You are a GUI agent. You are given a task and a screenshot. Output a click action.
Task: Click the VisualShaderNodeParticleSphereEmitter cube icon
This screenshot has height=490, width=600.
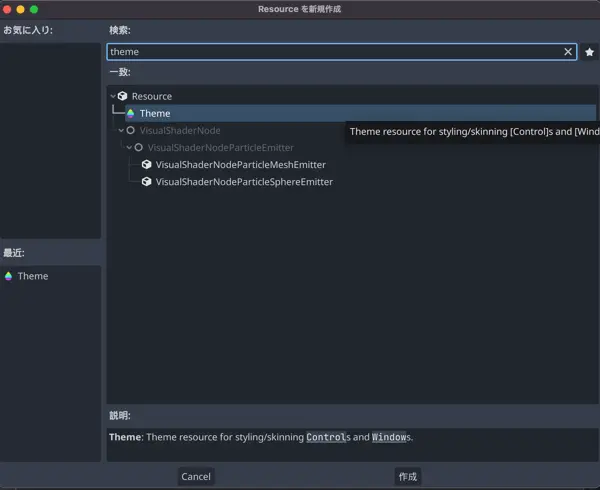click(x=147, y=182)
